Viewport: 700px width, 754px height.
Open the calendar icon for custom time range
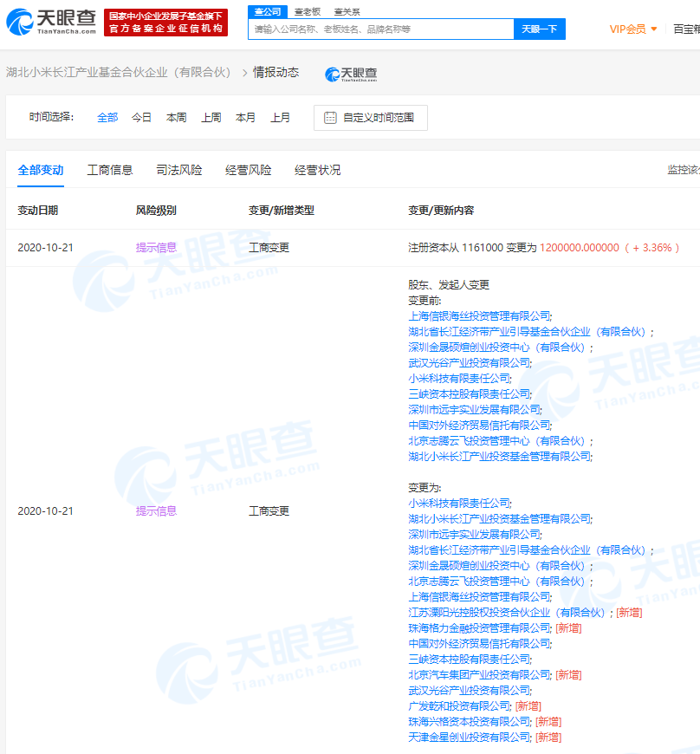tap(330, 118)
